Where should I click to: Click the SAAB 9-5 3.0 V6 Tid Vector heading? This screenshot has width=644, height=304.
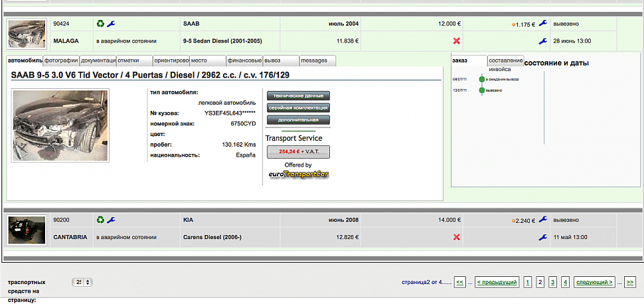(151, 75)
